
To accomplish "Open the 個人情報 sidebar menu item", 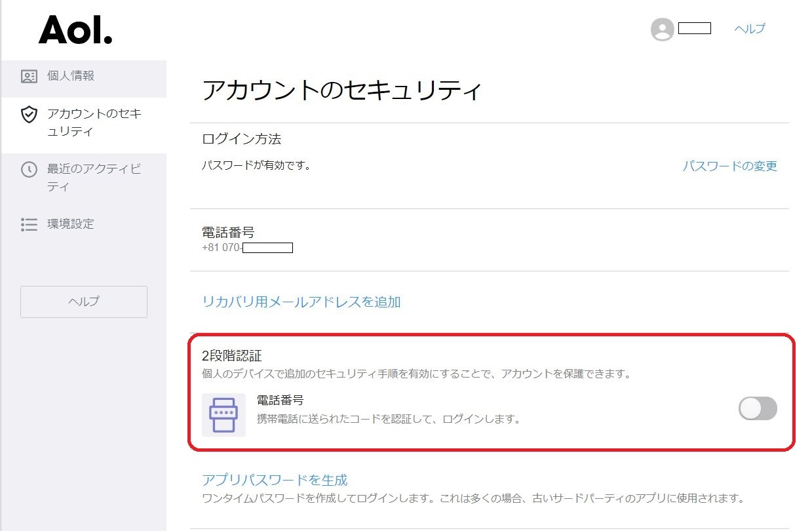I will pyautogui.click(x=71, y=76).
